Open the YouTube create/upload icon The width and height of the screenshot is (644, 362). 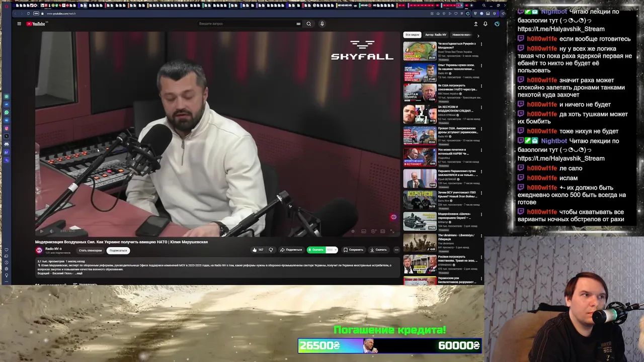[475, 24]
